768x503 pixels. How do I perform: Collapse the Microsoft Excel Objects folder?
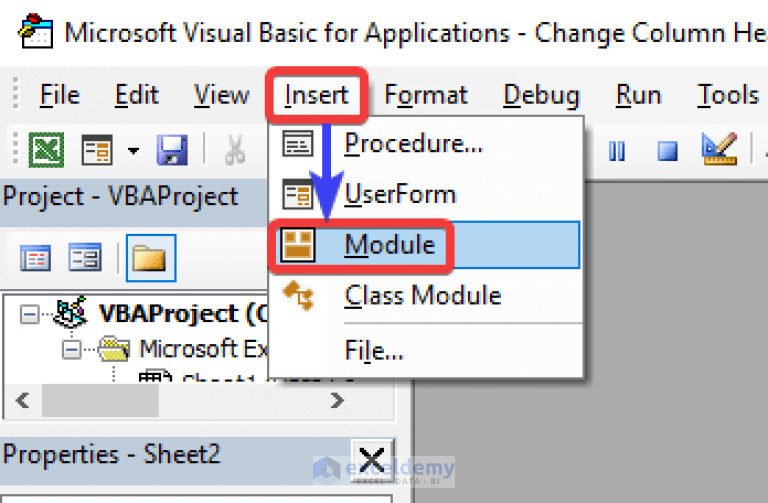coord(71,350)
